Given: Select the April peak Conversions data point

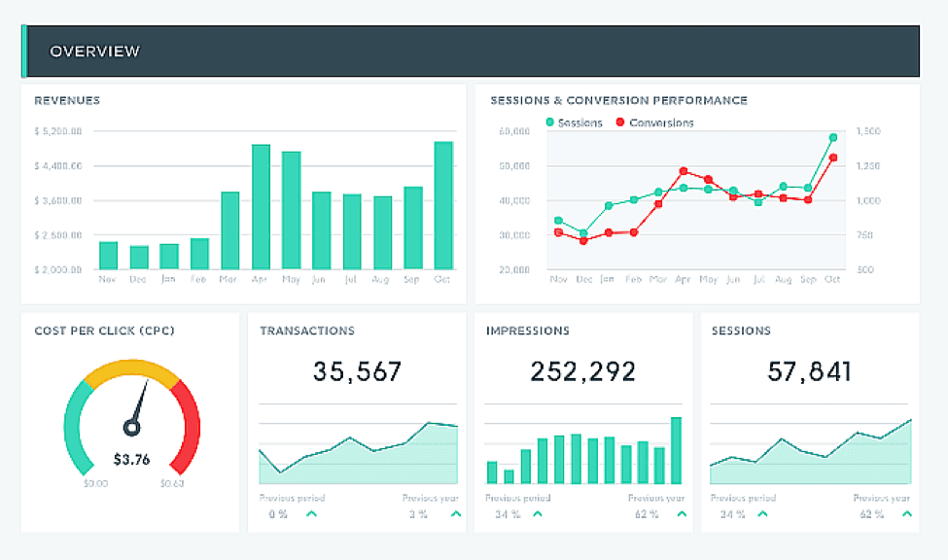Looking at the screenshot, I should tap(683, 169).
